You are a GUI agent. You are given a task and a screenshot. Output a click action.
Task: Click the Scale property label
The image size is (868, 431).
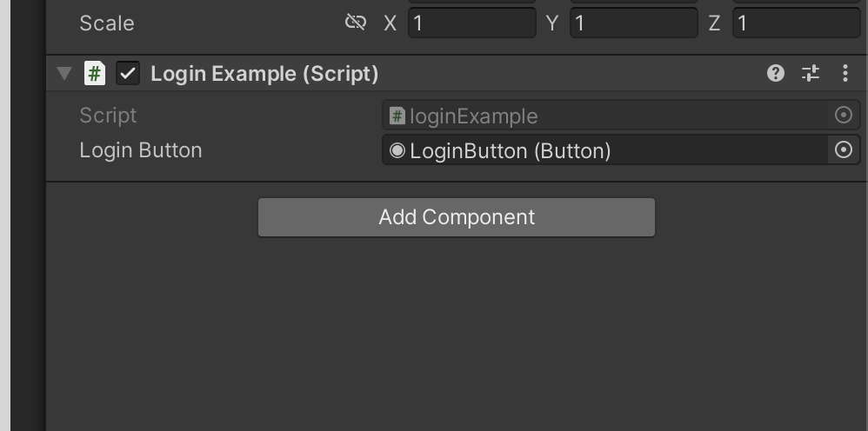(107, 23)
